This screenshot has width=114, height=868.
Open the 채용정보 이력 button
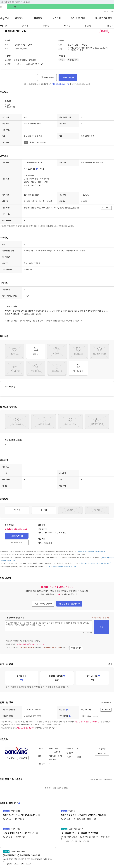point(102,753)
